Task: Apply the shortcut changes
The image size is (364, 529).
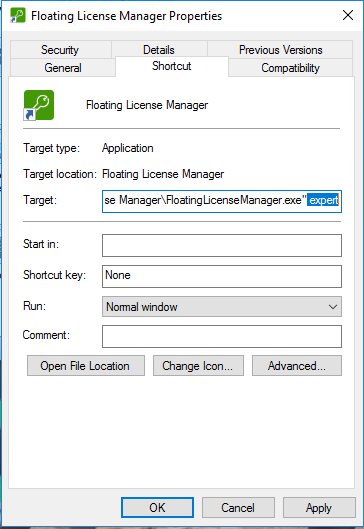Action: tap(319, 507)
